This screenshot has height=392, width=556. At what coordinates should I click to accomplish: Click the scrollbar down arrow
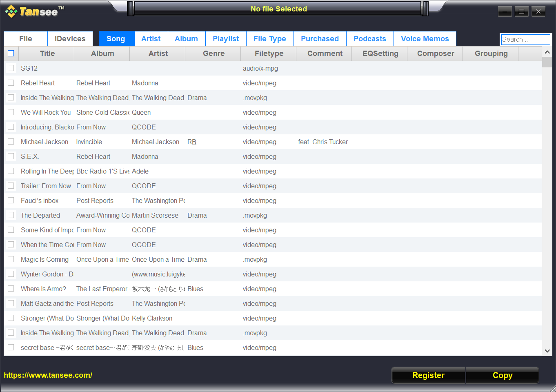point(547,351)
